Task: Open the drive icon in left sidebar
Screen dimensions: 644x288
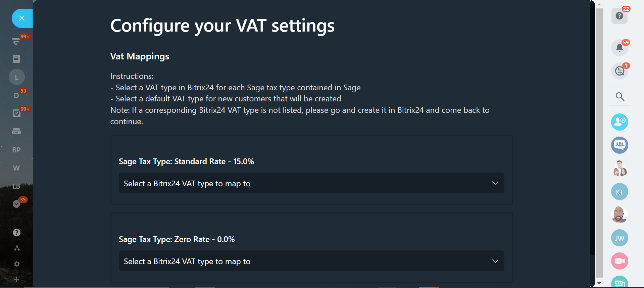Action: point(16,132)
